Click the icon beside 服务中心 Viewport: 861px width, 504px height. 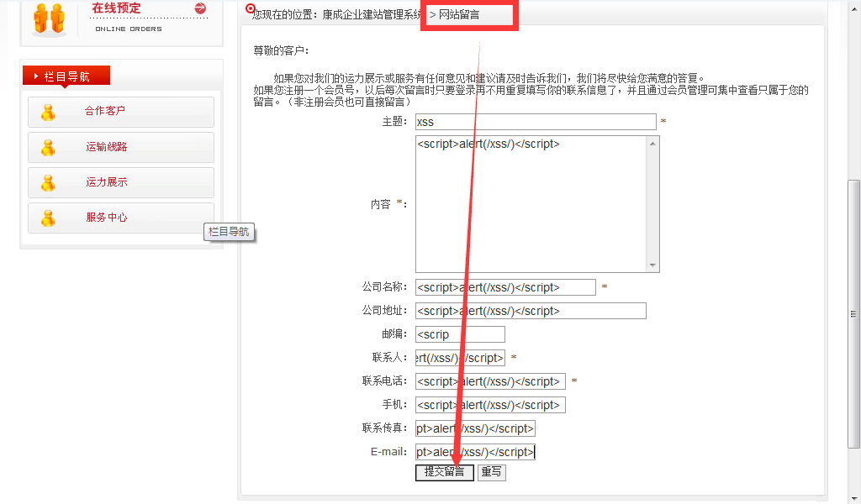[x=48, y=218]
